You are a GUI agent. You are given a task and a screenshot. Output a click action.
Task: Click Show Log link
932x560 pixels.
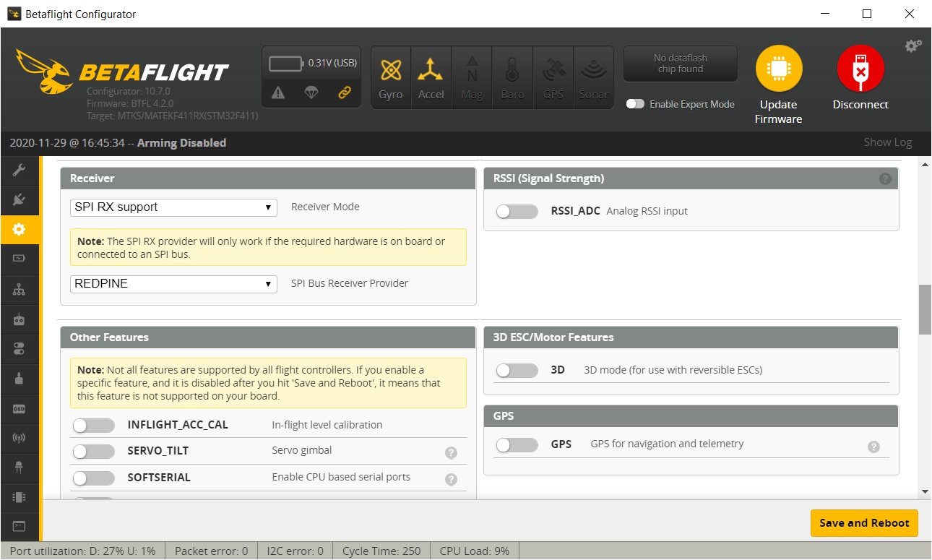pyautogui.click(x=888, y=142)
